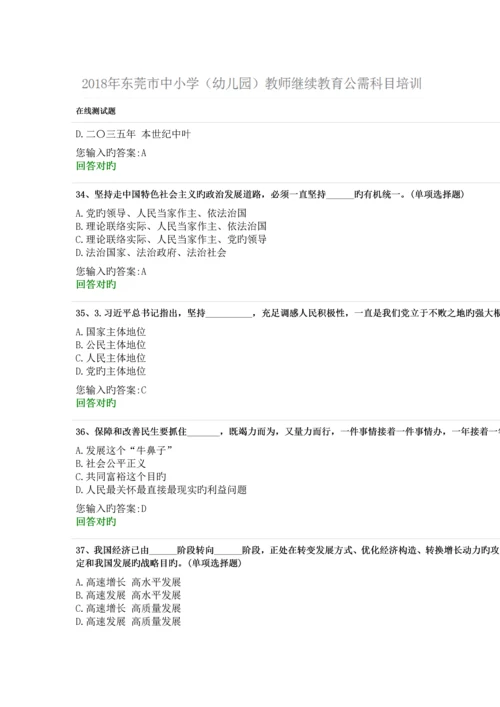This screenshot has height=707, width=500.
Task: Select option 'A.发展这个“牛鼻子”'
Action: [x=125, y=450]
